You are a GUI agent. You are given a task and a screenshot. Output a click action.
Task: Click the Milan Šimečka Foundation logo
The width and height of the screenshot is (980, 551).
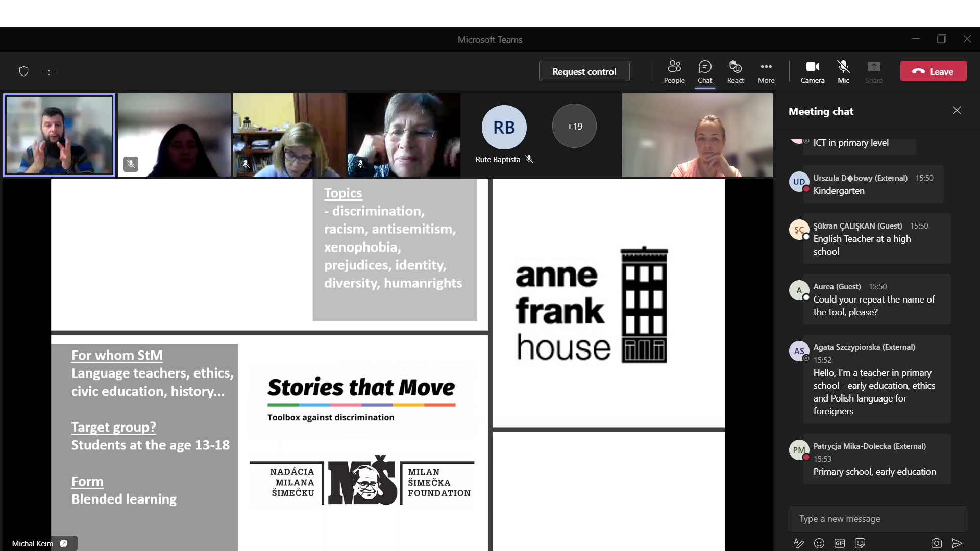(x=362, y=481)
